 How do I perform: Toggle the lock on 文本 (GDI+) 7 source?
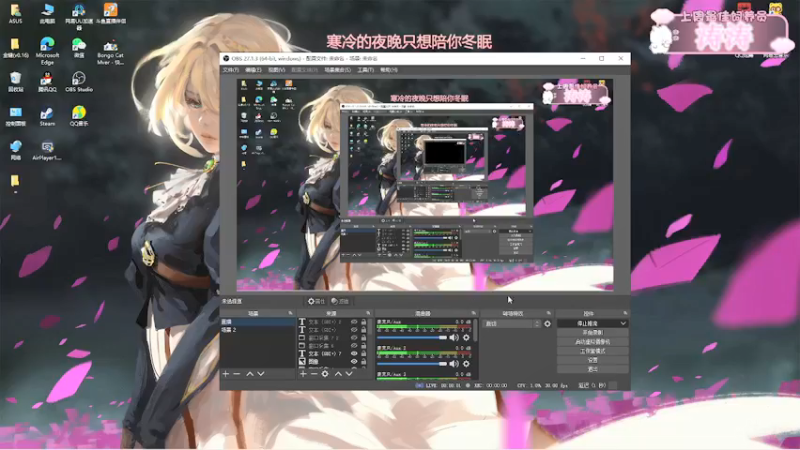click(x=364, y=353)
